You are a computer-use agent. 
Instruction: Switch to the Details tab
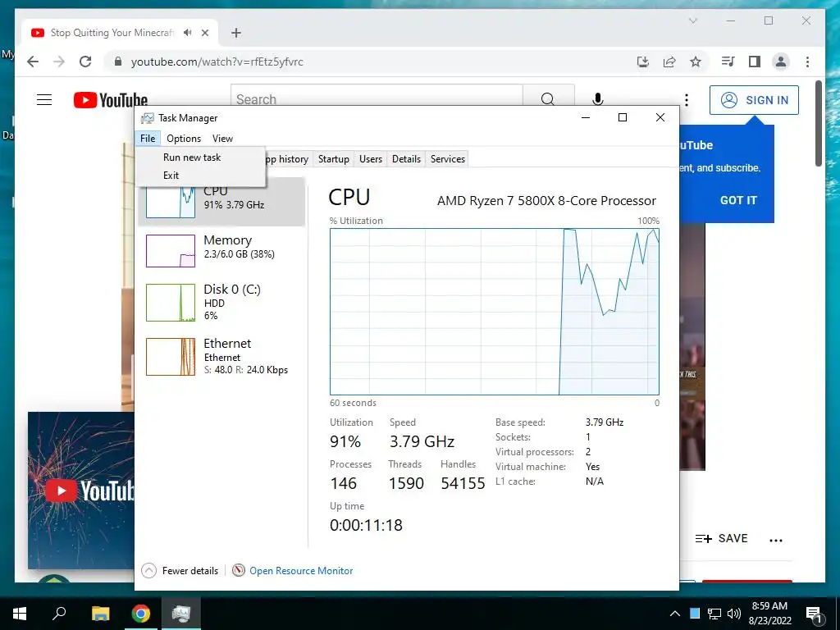coord(406,159)
